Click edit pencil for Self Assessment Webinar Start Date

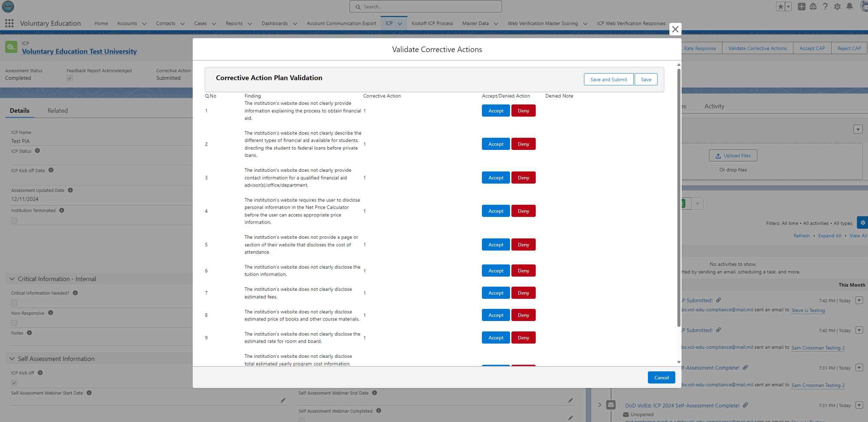coord(283,400)
